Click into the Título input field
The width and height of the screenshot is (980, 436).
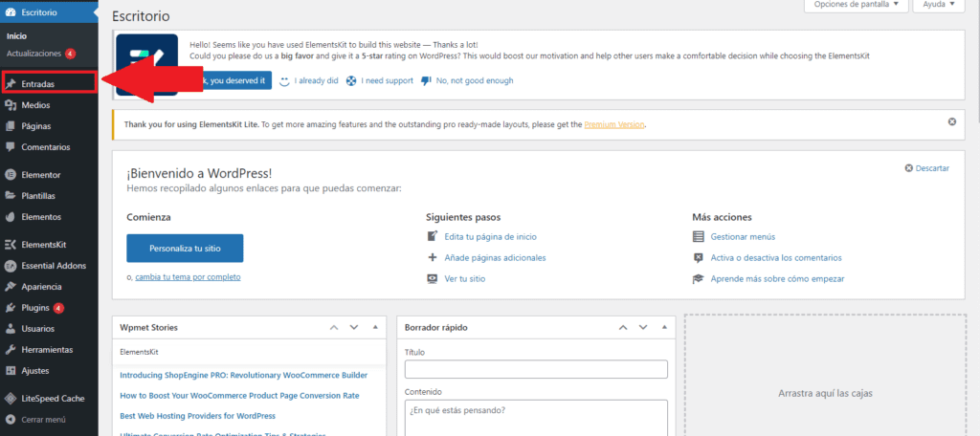point(536,369)
